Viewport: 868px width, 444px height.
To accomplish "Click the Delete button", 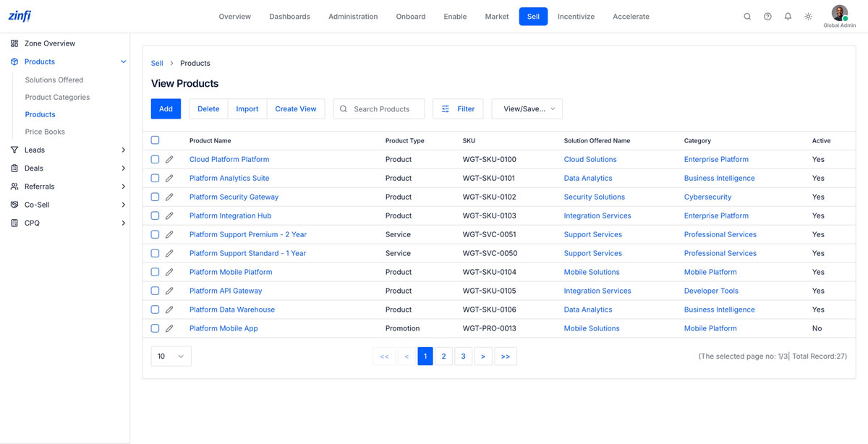I will tap(208, 109).
